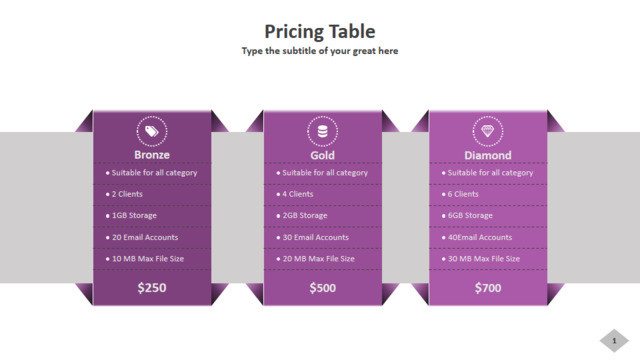
Task: Click the diamond gem icon above Diamond
Action: [x=488, y=131]
